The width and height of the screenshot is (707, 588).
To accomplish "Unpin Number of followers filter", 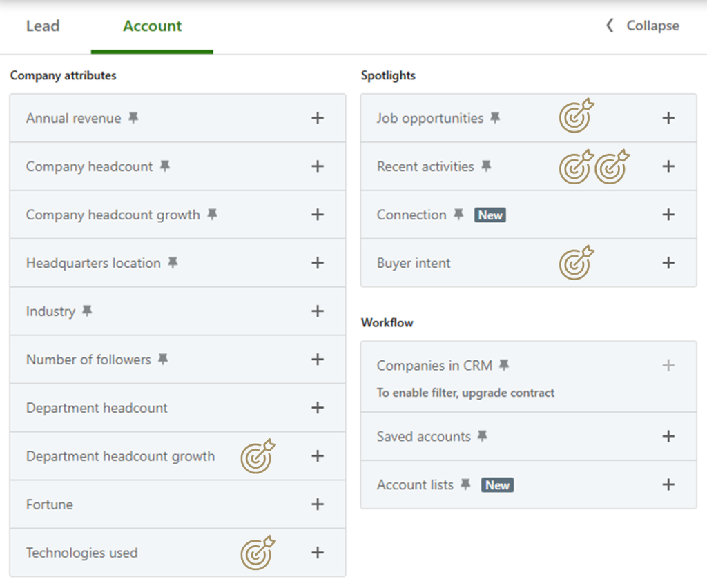I will pos(163,359).
